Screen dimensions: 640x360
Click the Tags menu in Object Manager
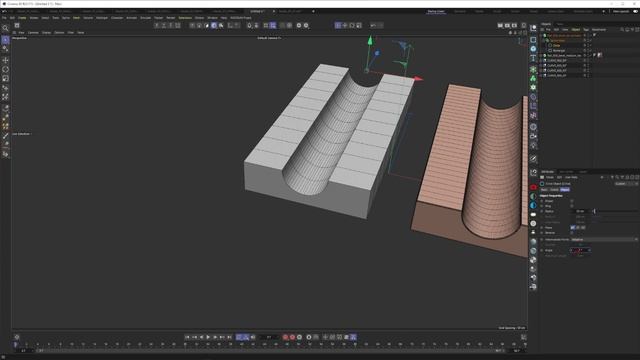(x=586, y=29)
